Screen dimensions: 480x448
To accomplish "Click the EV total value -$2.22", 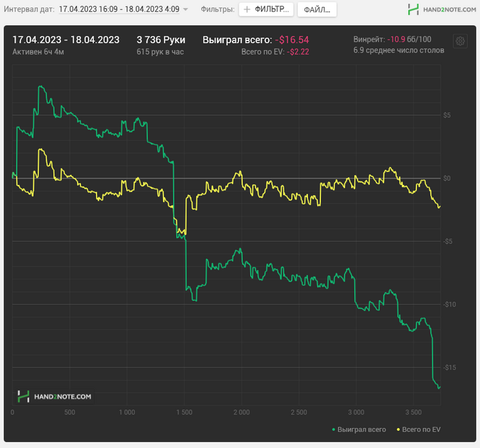I will 298,52.
